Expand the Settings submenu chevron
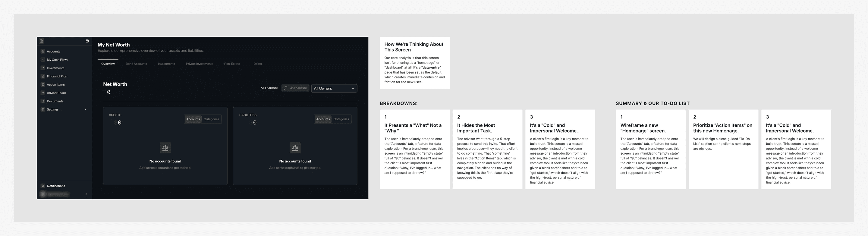The height and width of the screenshot is (236, 868). click(85, 110)
